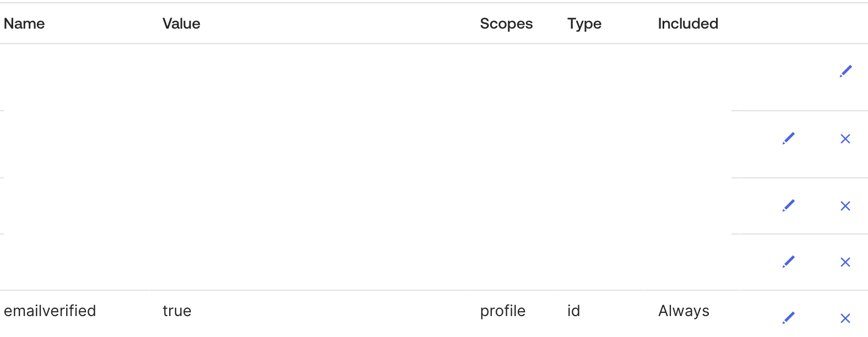Open editor via third row pencil icon
Screen dimensions: 868x337
point(789,205)
